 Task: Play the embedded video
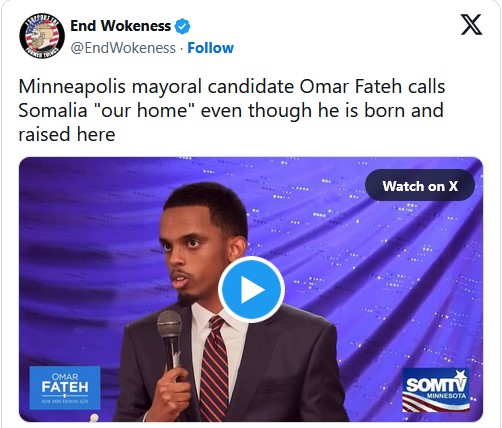(x=251, y=289)
